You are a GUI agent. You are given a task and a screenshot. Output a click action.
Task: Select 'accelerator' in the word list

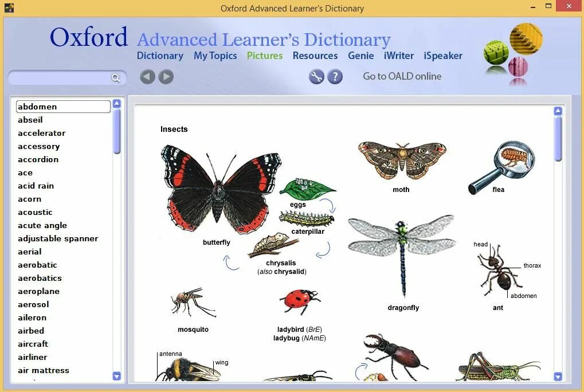tap(42, 133)
